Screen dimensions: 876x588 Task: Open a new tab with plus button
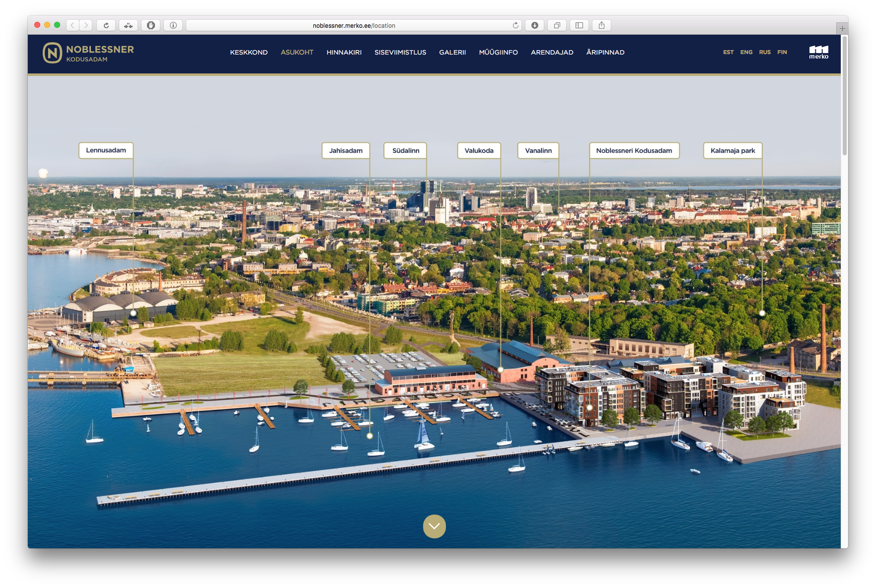pyautogui.click(x=842, y=28)
